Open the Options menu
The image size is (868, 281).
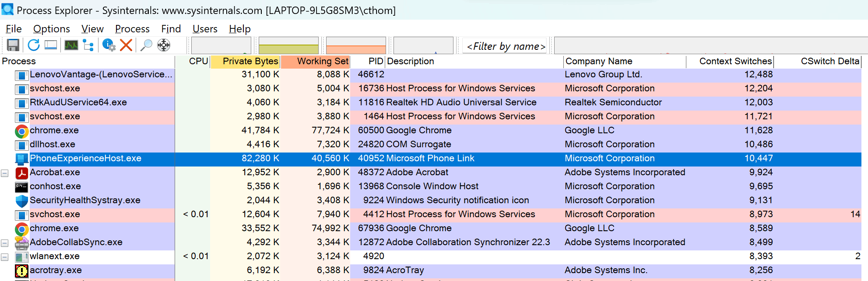[52, 29]
